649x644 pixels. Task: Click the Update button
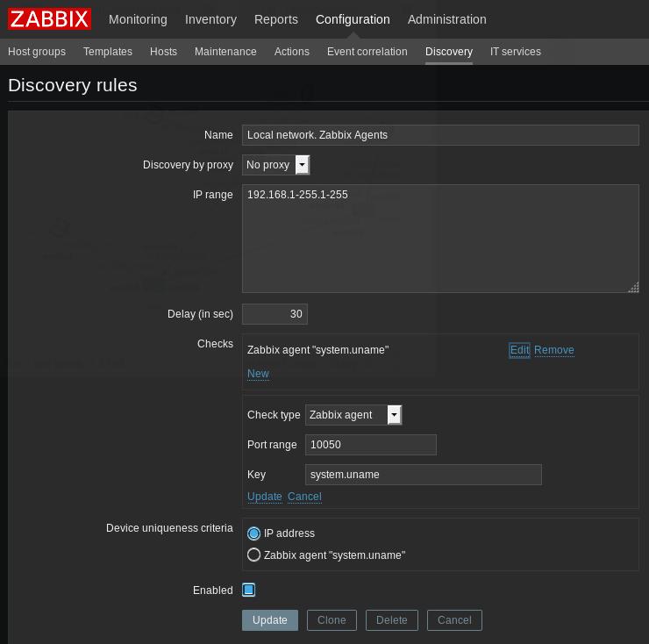click(270, 620)
